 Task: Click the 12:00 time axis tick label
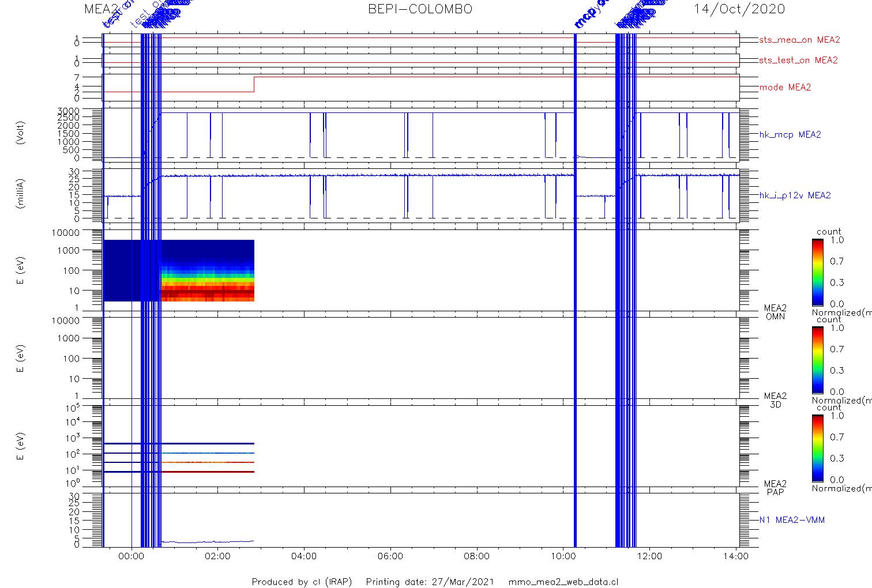(x=650, y=556)
